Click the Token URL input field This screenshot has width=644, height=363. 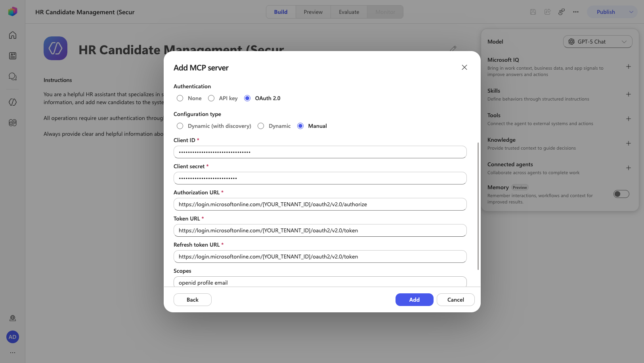click(320, 230)
